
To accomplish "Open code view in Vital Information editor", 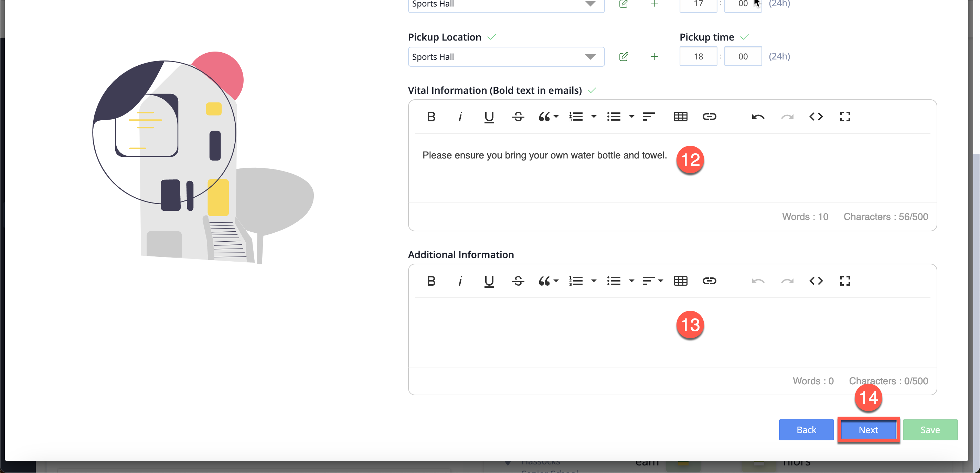I will (816, 117).
